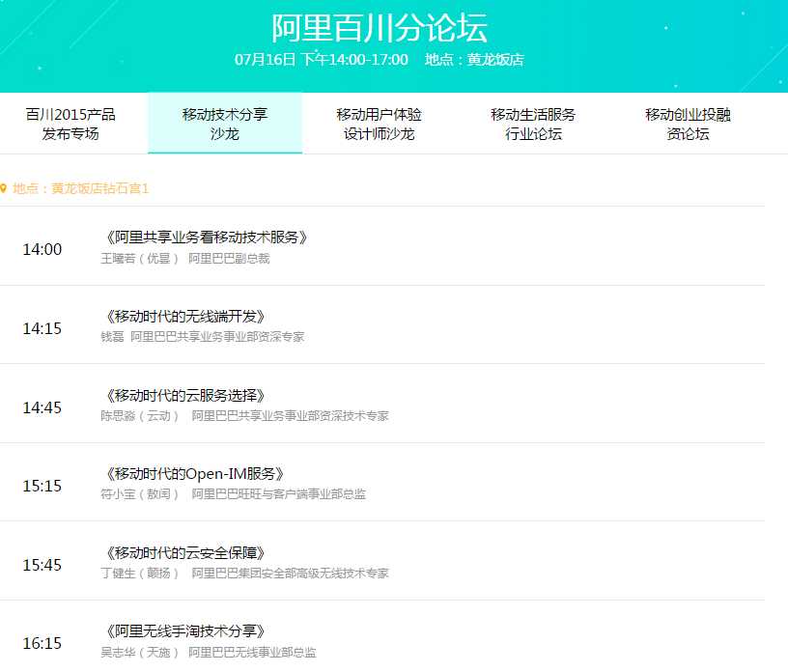Click speaker line 陈思淼（云动）
Viewport: 788px width, 672px height.
click(140, 416)
